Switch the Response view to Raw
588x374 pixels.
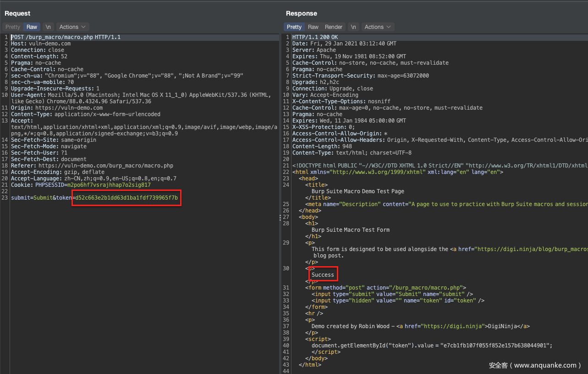pos(313,27)
